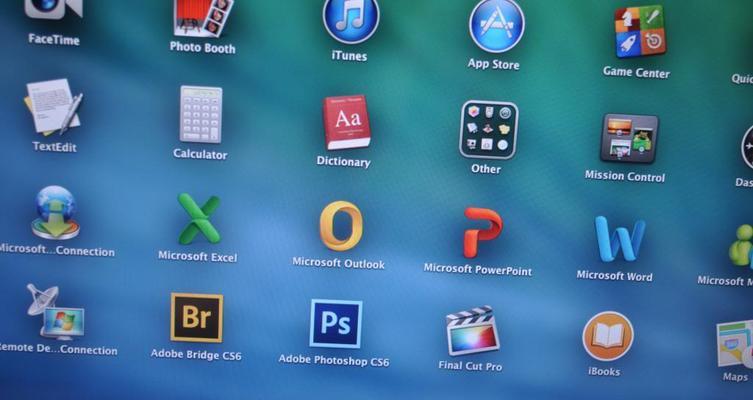Screen dimensions: 753x400
Task: Open Microsoft Messenger icon at right edge
Action: pyautogui.click(x=741, y=246)
